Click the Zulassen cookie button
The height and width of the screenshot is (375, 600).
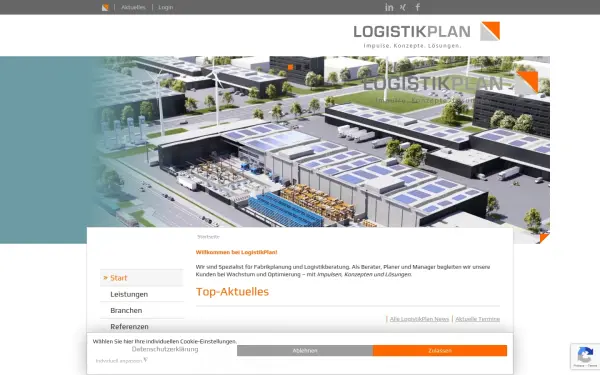[x=440, y=351]
